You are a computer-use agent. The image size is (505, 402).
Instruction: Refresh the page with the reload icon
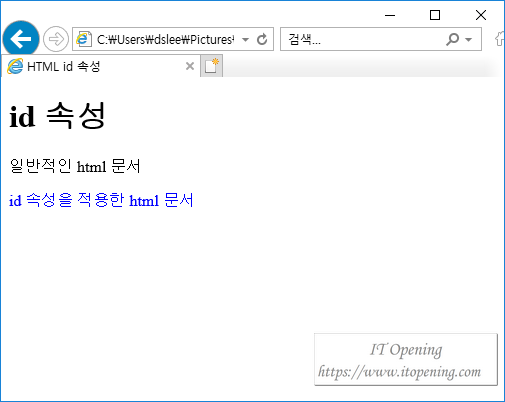coord(262,39)
